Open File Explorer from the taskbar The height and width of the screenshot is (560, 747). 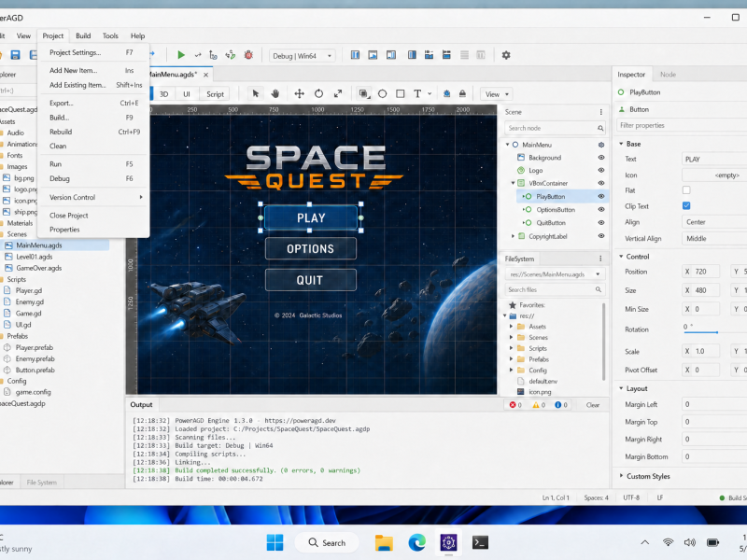pyautogui.click(x=384, y=542)
